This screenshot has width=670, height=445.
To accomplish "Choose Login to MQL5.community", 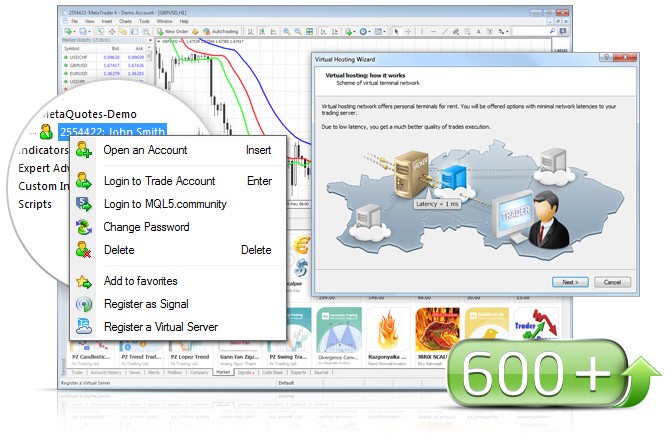I will coord(177,204).
